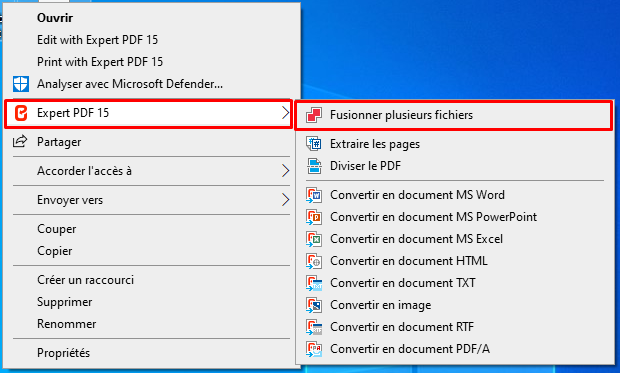Click the Diviser le PDF icon

pyautogui.click(x=314, y=166)
